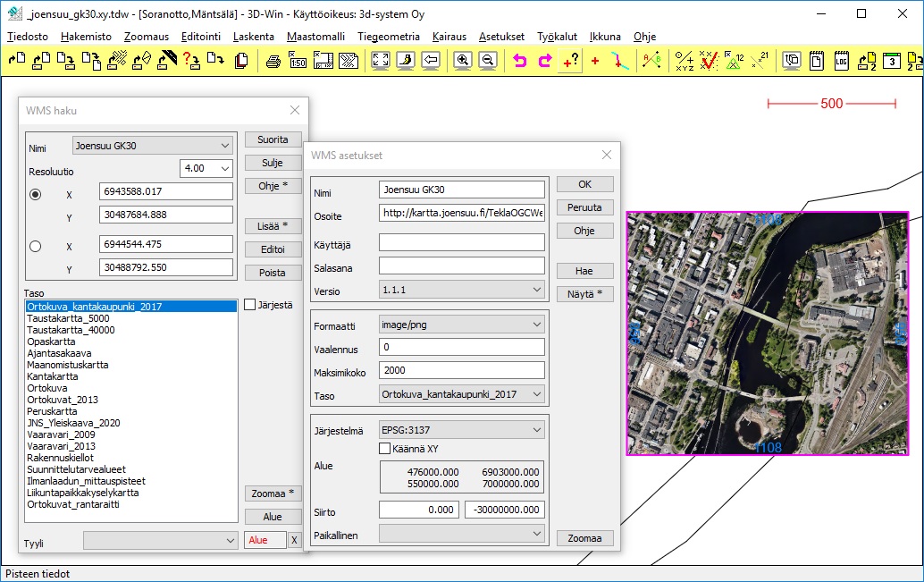Open the Työkalut menu

coord(557,37)
